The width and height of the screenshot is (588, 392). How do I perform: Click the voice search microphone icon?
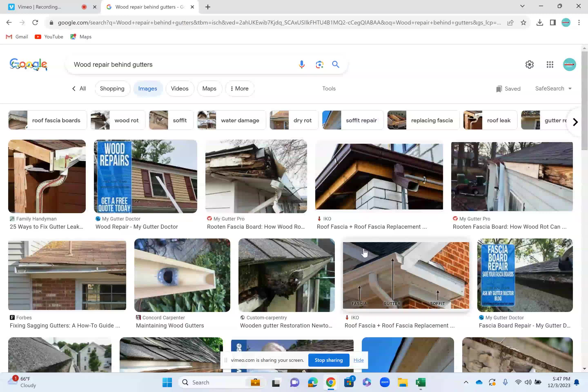point(302,65)
